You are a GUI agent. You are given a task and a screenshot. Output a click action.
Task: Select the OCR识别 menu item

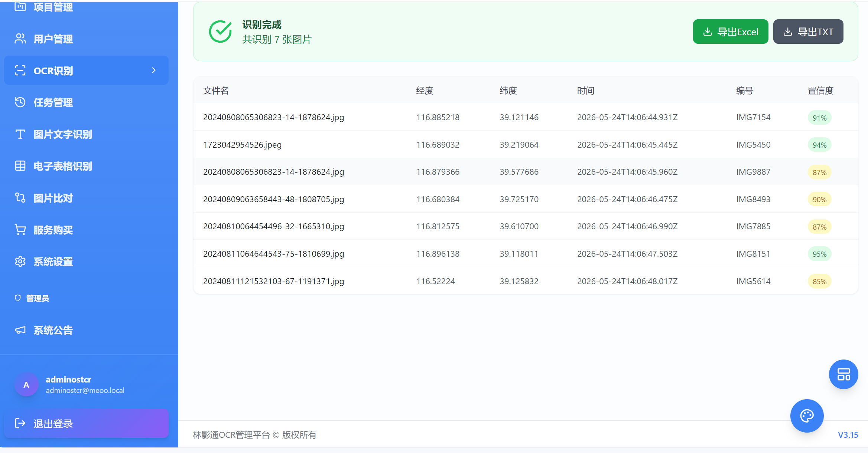click(x=86, y=70)
